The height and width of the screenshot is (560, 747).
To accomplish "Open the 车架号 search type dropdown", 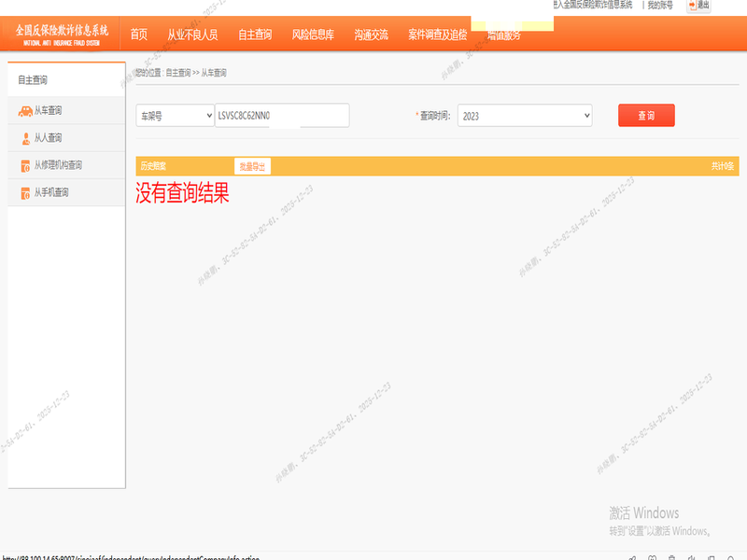I will (x=175, y=115).
